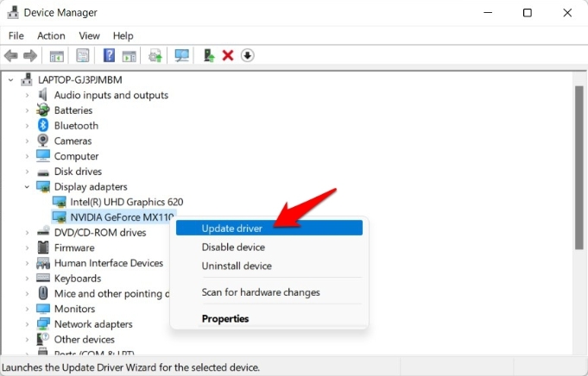Click the Keyboards category icon
The height and width of the screenshot is (376, 588).
coord(43,278)
